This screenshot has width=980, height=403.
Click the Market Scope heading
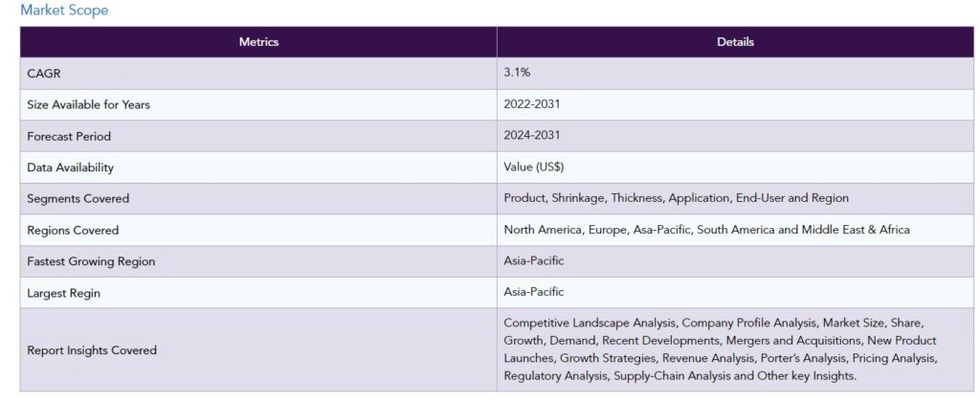[64, 10]
